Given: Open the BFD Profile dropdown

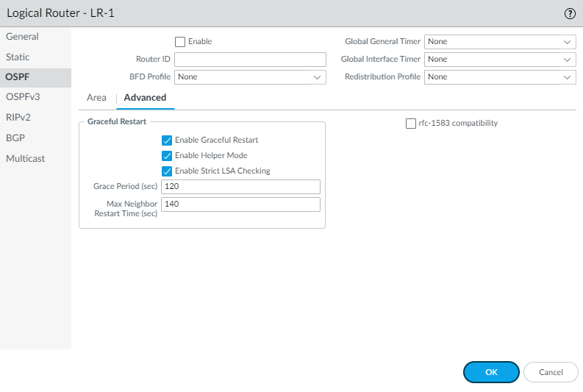Looking at the screenshot, I should [249, 76].
